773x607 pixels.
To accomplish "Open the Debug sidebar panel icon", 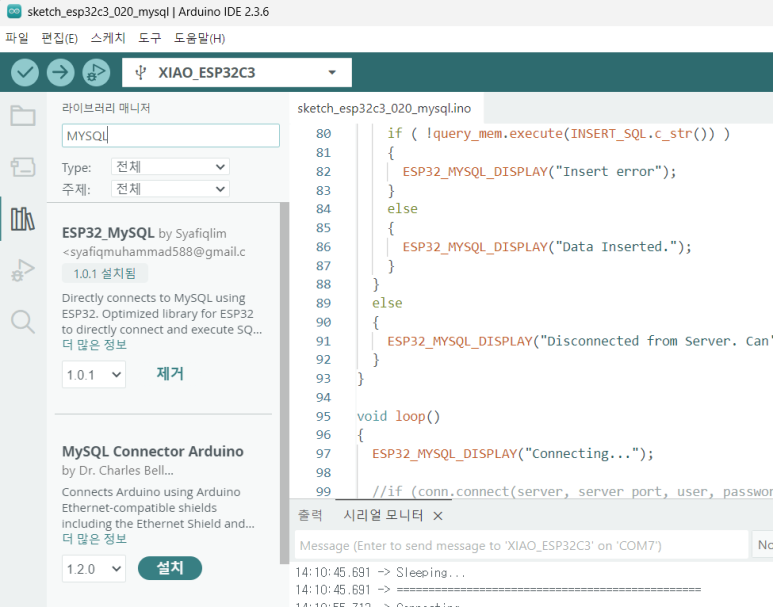I will click(x=23, y=270).
